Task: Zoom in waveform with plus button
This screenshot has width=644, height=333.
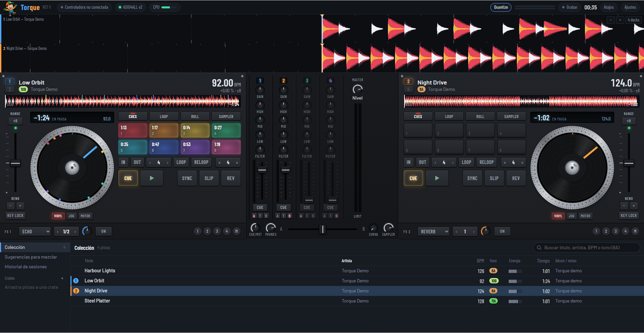Action: tap(620, 20)
